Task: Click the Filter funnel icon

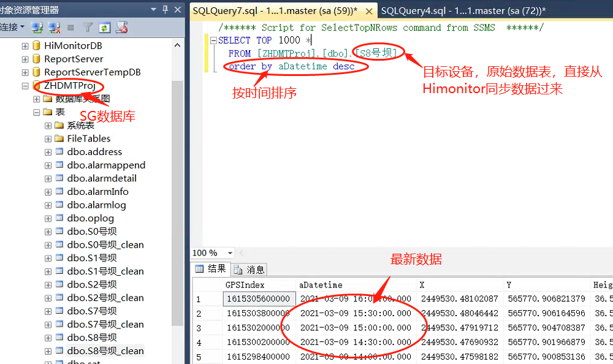Action: (x=88, y=27)
